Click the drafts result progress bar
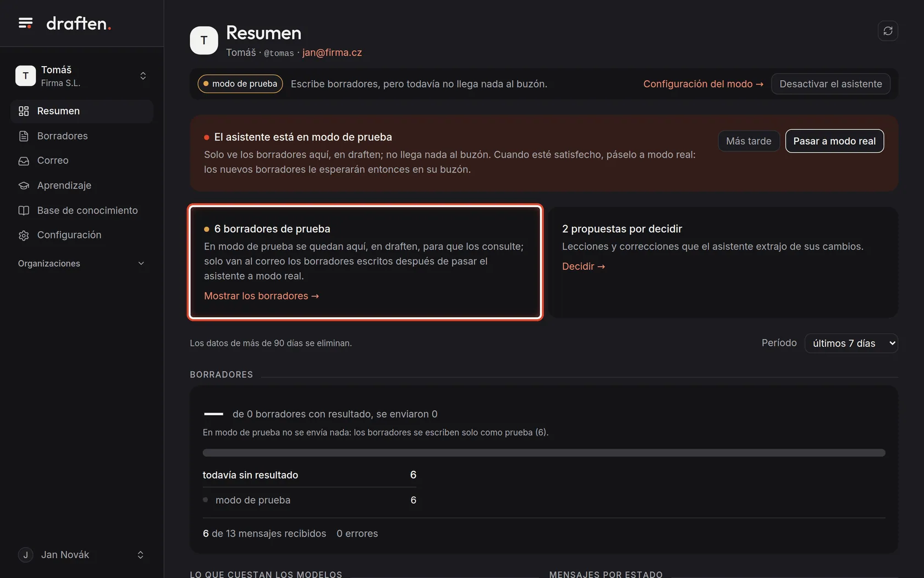This screenshot has height=578, width=924. pos(544,452)
